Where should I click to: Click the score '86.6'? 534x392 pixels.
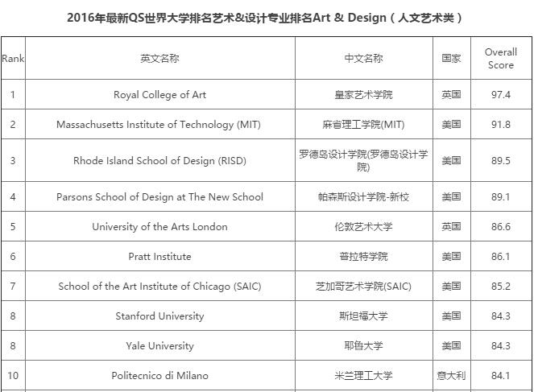tap(501, 227)
